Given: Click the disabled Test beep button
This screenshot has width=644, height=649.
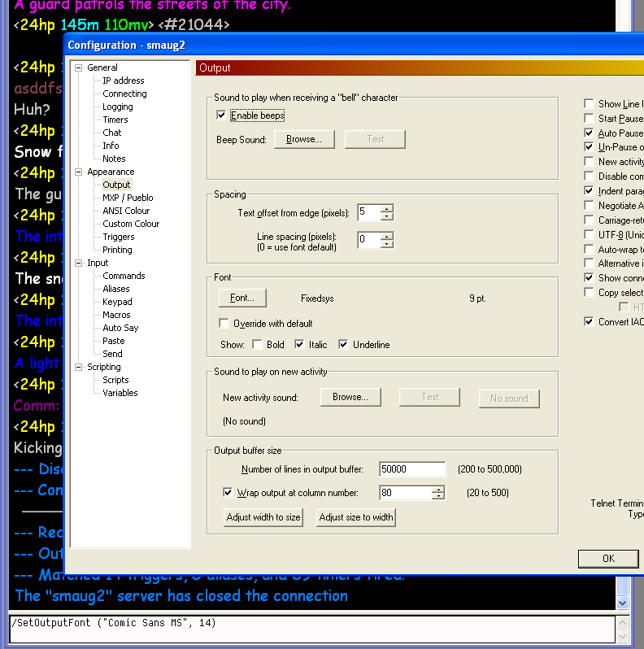Looking at the screenshot, I should pos(375,140).
